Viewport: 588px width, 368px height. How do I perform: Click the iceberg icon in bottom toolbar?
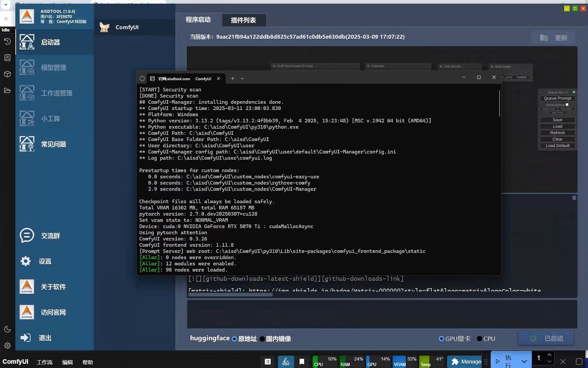click(x=286, y=361)
